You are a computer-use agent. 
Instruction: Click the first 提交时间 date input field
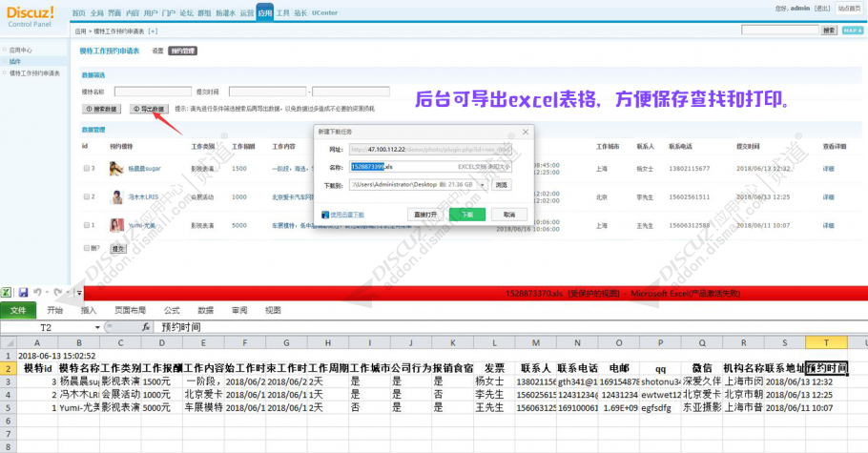pyautogui.click(x=268, y=92)
